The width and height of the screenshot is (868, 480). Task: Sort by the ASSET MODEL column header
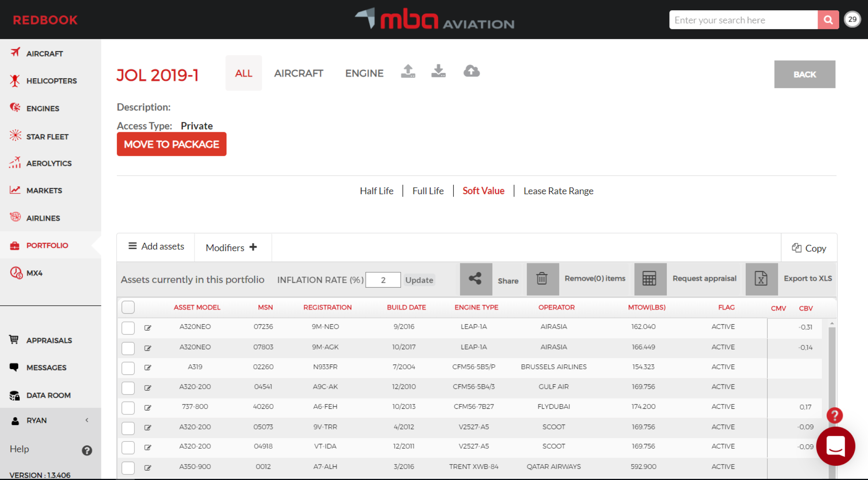coord(197,307)
